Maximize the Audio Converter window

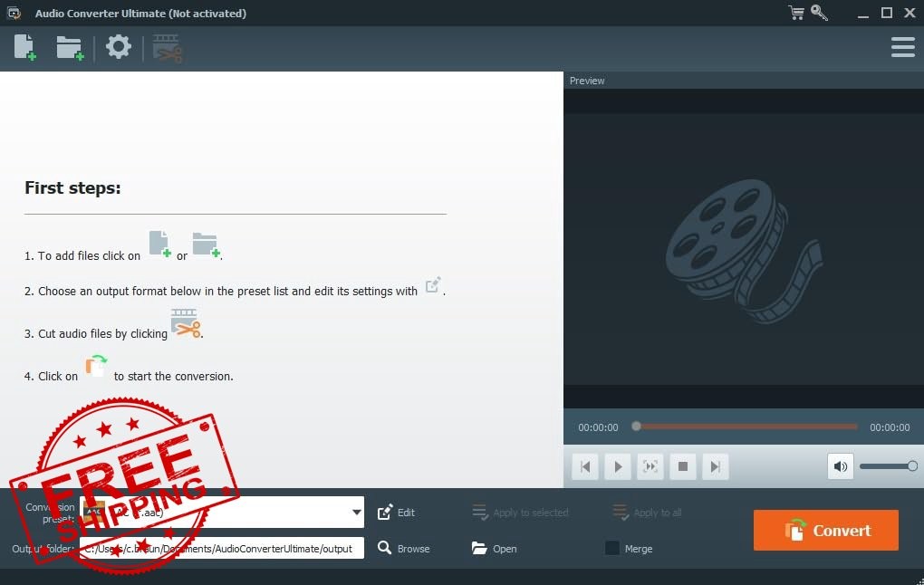click(887, 13)
